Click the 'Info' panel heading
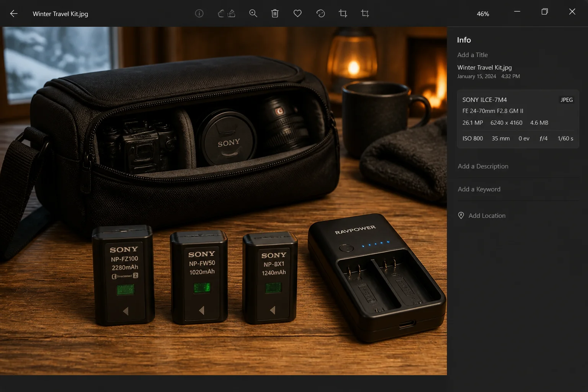 pos(464,40)
